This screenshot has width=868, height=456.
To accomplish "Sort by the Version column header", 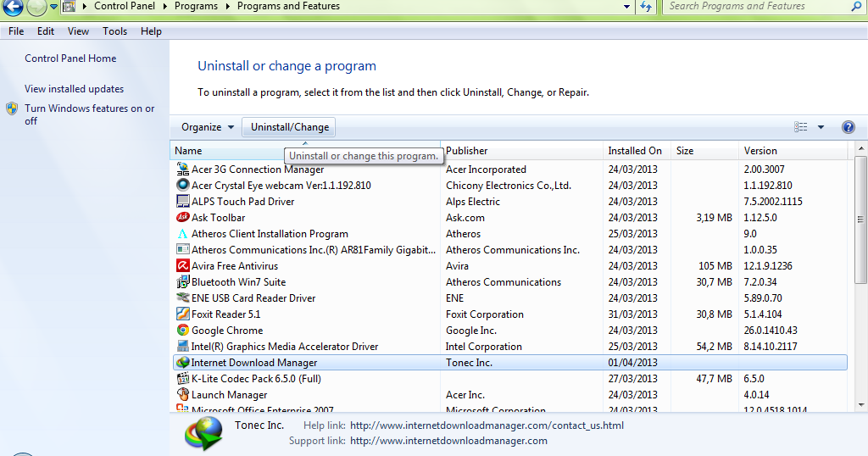I will [793, 151].
